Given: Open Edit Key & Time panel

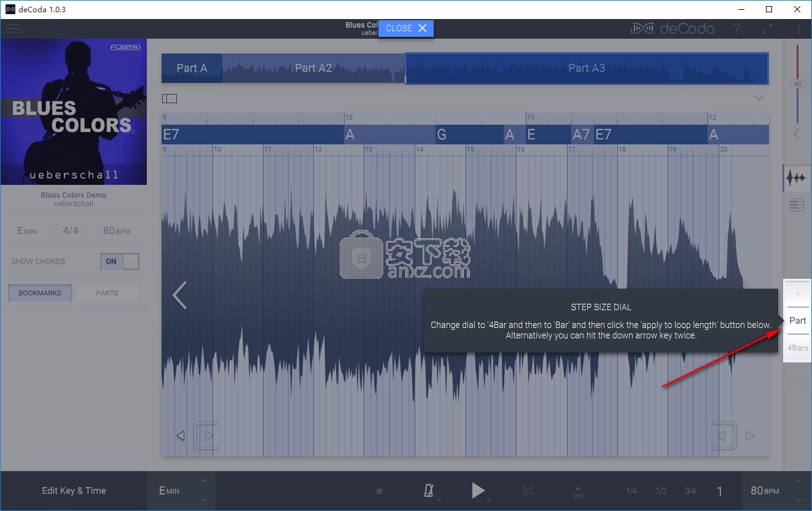Looking at the screenshot, I should [74, 491].
